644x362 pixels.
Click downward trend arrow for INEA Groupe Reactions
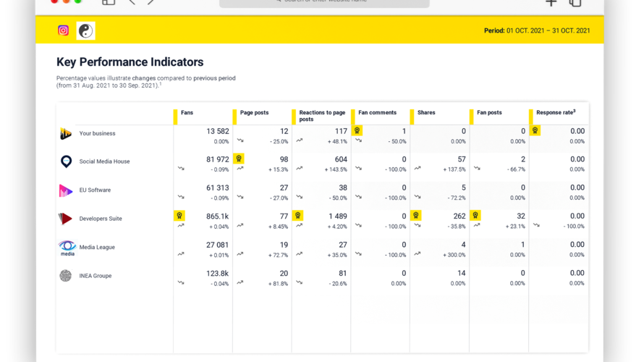(300, 282)
